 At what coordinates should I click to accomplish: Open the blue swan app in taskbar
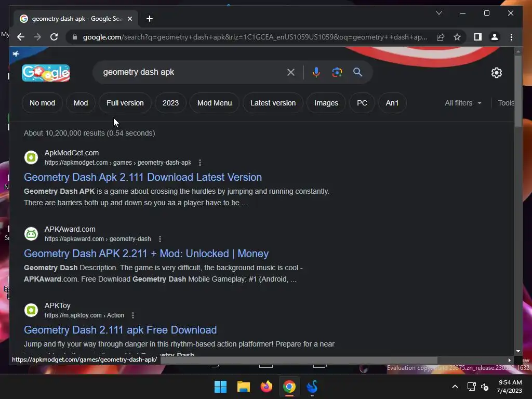(312, 387)
